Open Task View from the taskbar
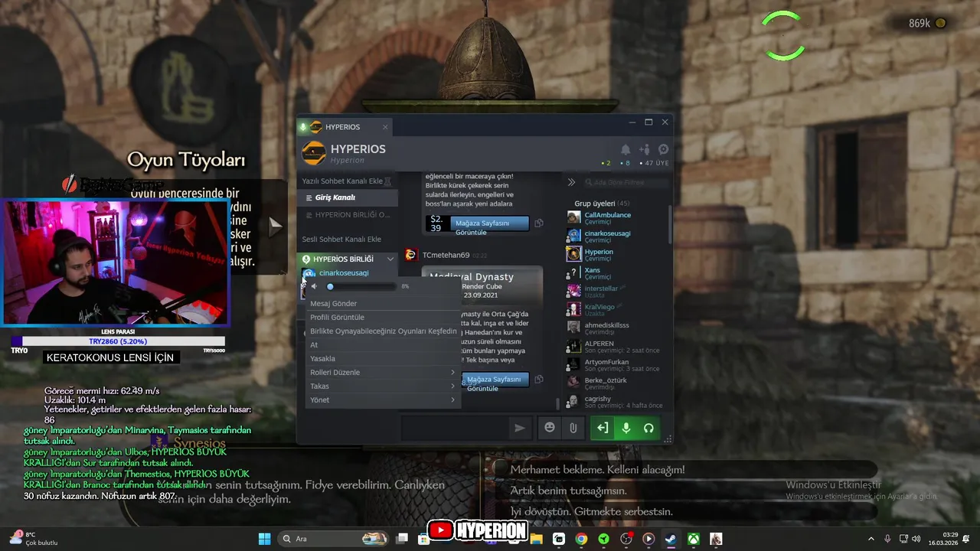 (402, 539)
